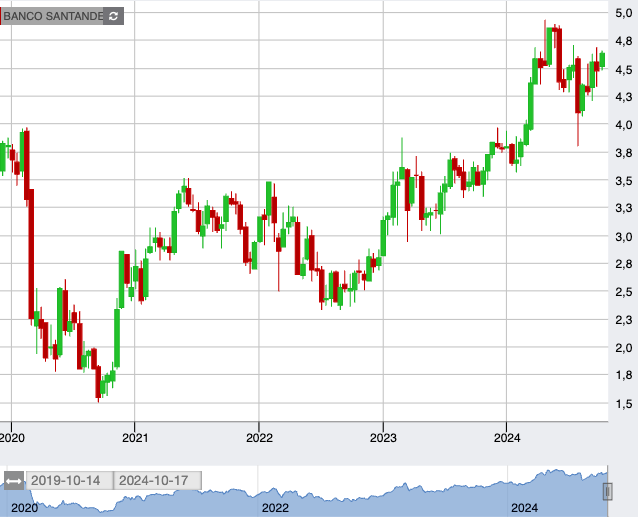This screenshot has height=517, width=638.
Task: Click the 4,0 price axis label
Action: [x=624, y=125]
